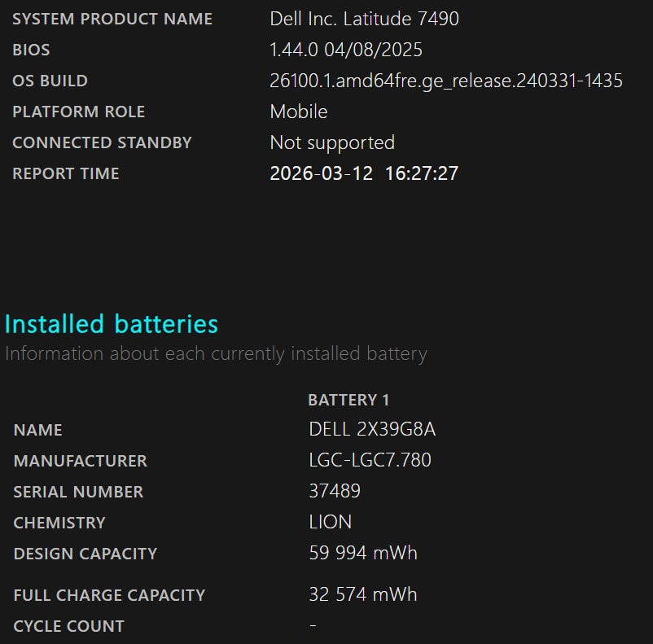Click the BATTERY 1 column header
This screenshot has height=644, width=653.
pyautogui.click(x=348, y=400)
